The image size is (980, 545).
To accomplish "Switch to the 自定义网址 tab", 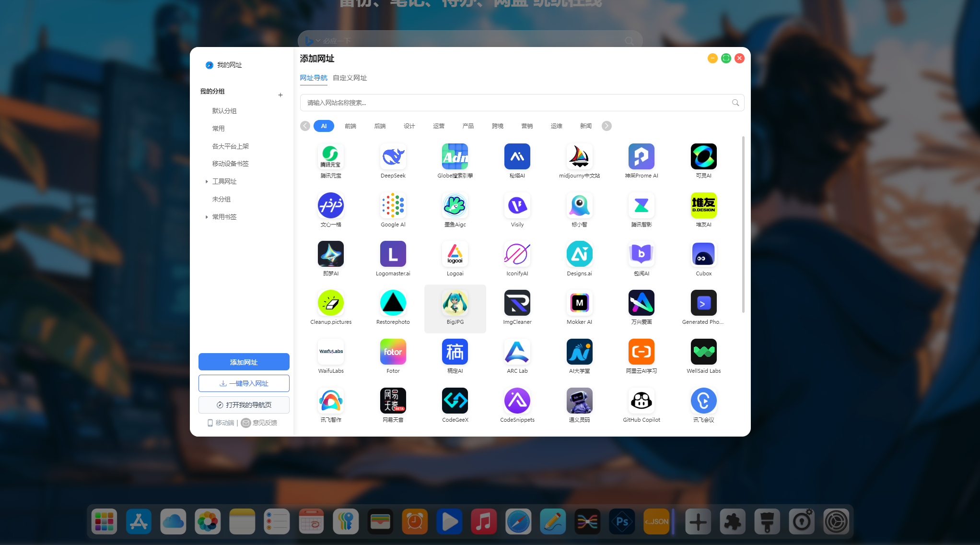I will coord(350,78).
